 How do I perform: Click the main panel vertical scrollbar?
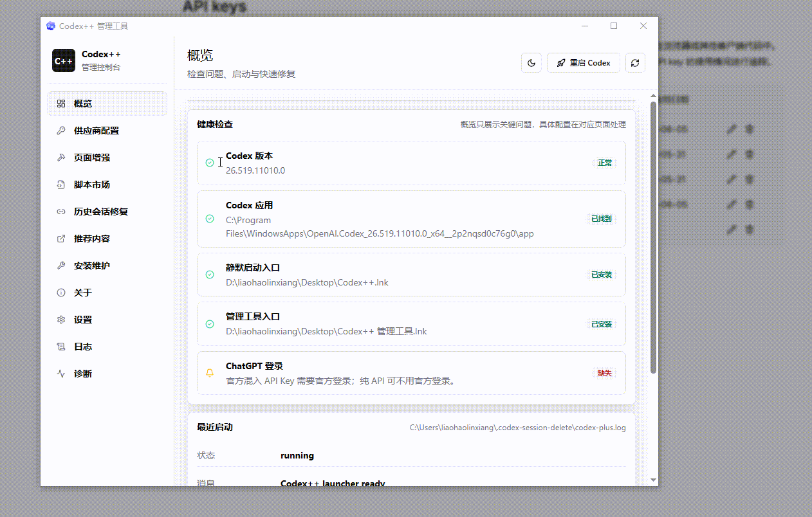point(654,237)
